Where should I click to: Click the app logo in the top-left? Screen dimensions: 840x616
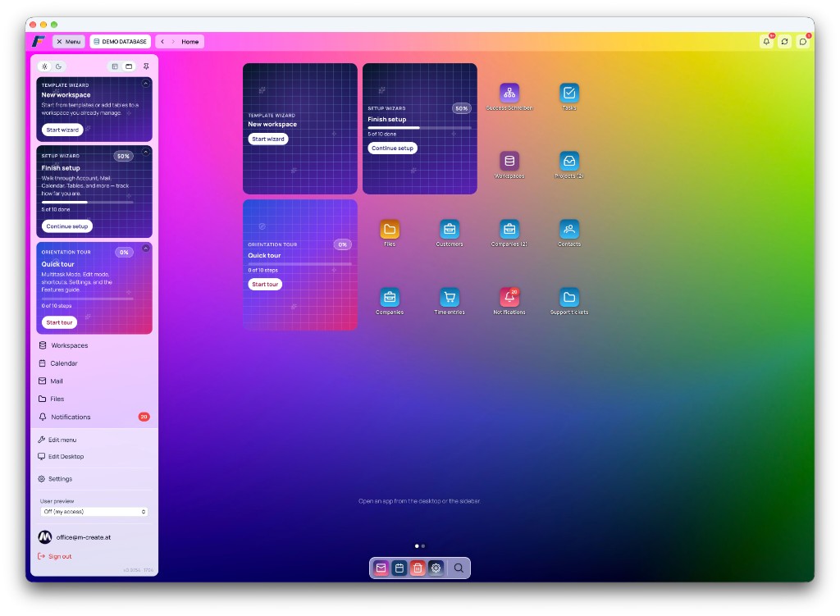click(38, 41)
